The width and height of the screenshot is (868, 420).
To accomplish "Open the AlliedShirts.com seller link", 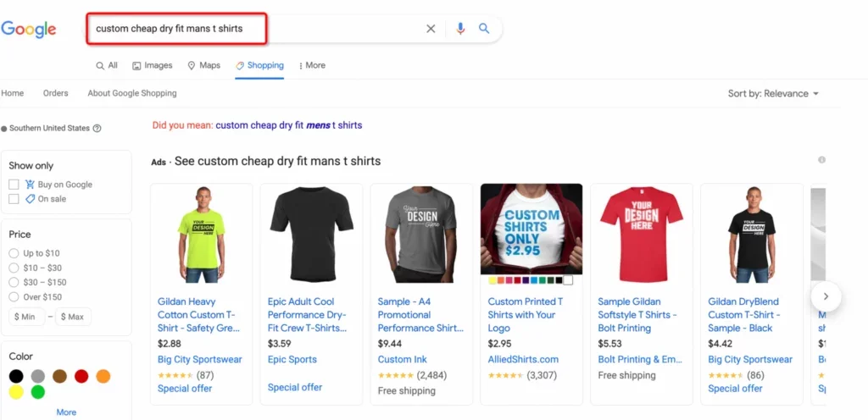I will 523,359.
